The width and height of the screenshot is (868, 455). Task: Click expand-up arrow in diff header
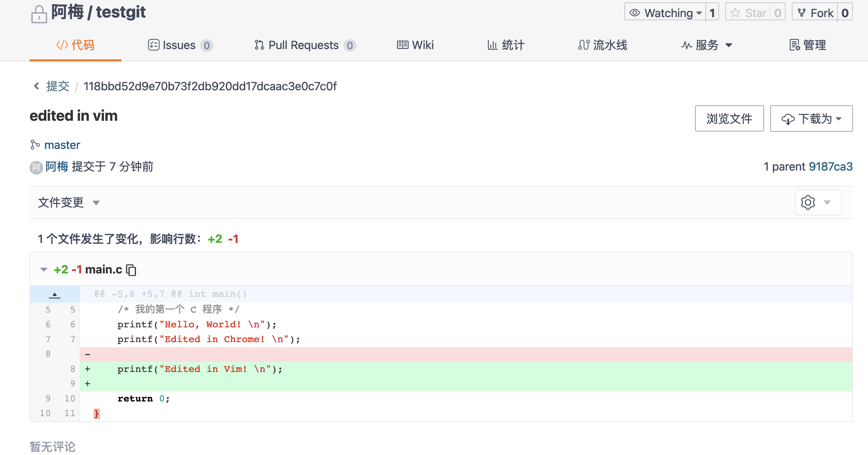tap(55, 294)
